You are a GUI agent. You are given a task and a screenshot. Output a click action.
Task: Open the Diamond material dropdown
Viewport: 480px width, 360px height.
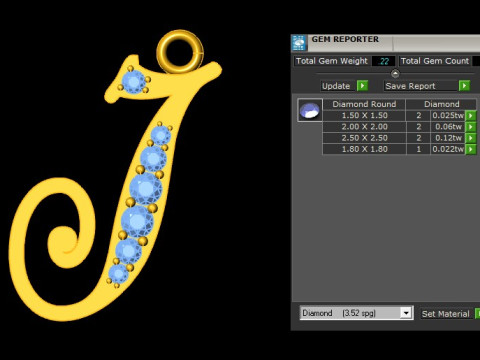(x=406, y=313)
